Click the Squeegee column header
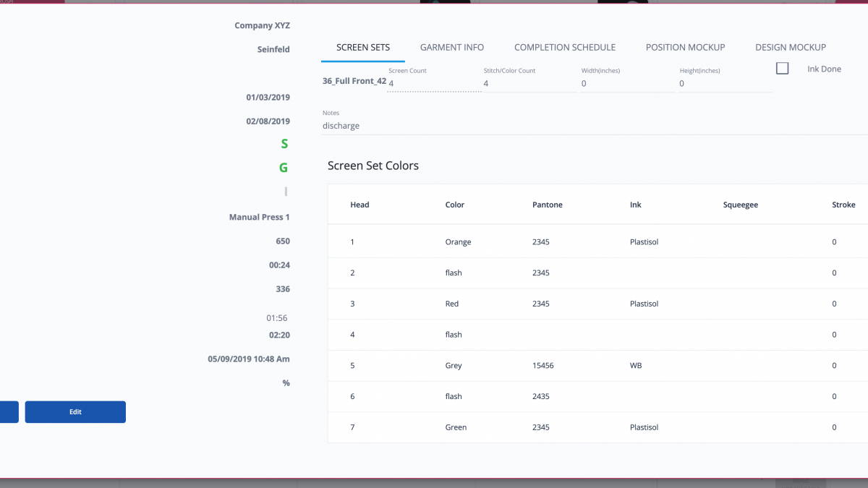The width and height of the screenshot is (868, 488). click(x=740, y=205)
